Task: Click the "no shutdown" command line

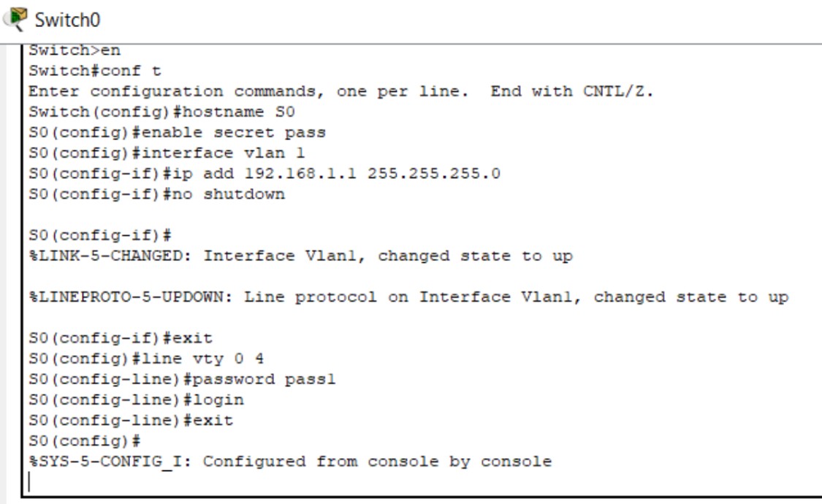Action: pyautogui.click(x=156, y=194)
